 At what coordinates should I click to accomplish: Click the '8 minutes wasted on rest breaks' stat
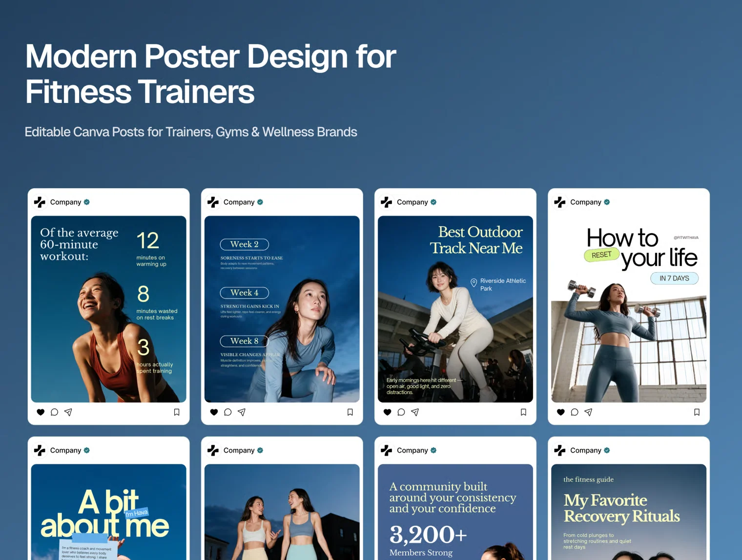click(x=156, y=302)
